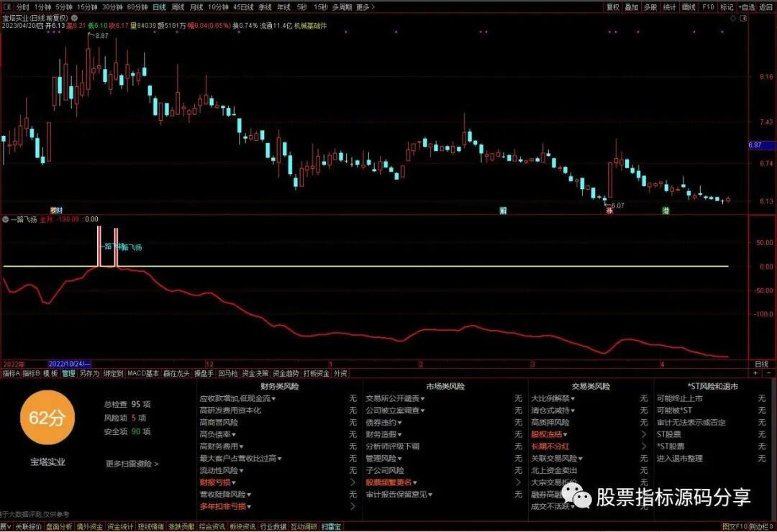The height and width of the screenshot is (532, 777).
Task: Open the 关联报价 bottom tab
Action: [28, 526]
